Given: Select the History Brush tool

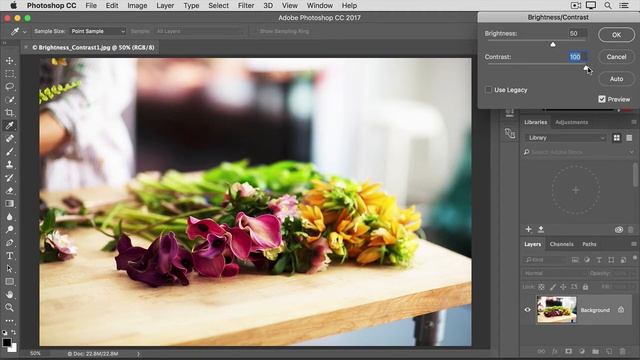Looking at the screenshot, I should point(9,178).
